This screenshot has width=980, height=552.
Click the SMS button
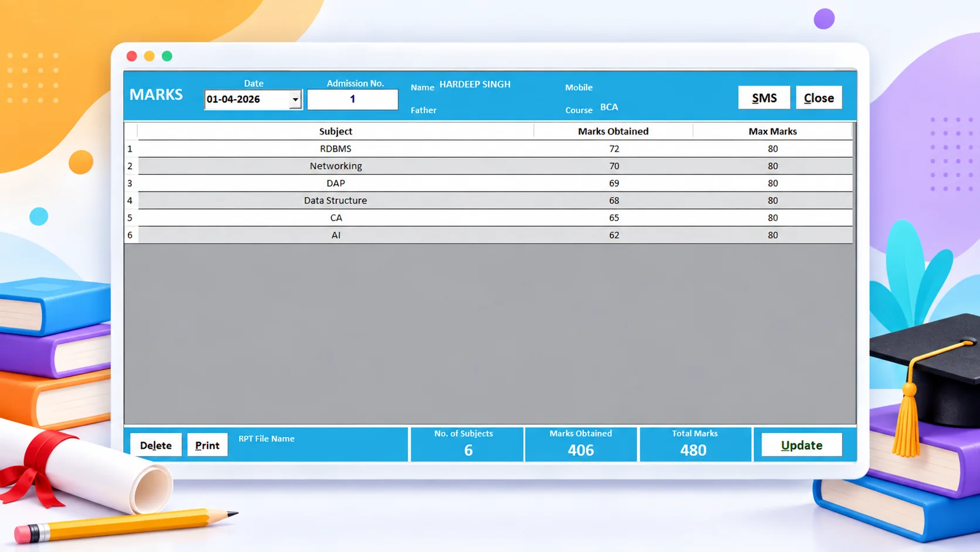pos(764,98)
